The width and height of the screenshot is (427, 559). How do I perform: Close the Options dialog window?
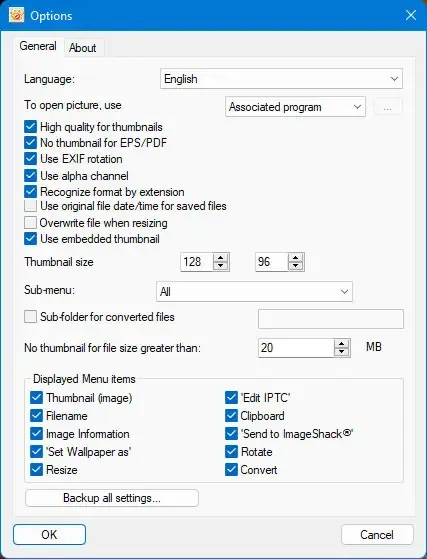pos(411,15)
